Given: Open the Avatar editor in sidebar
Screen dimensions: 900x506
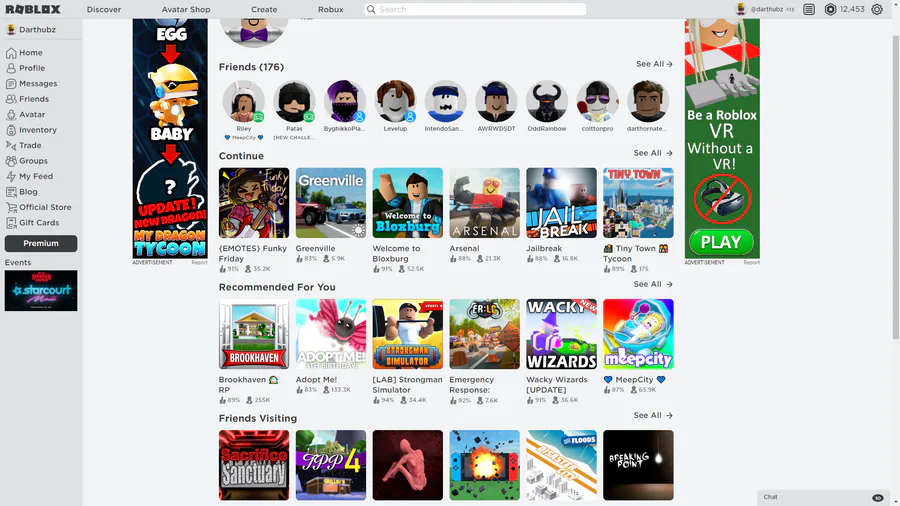Looking at the screenshot, I should coord(25,115).
